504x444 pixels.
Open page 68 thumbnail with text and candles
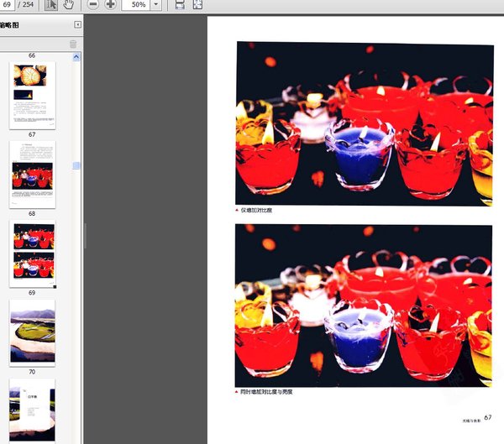pos(32,175)
